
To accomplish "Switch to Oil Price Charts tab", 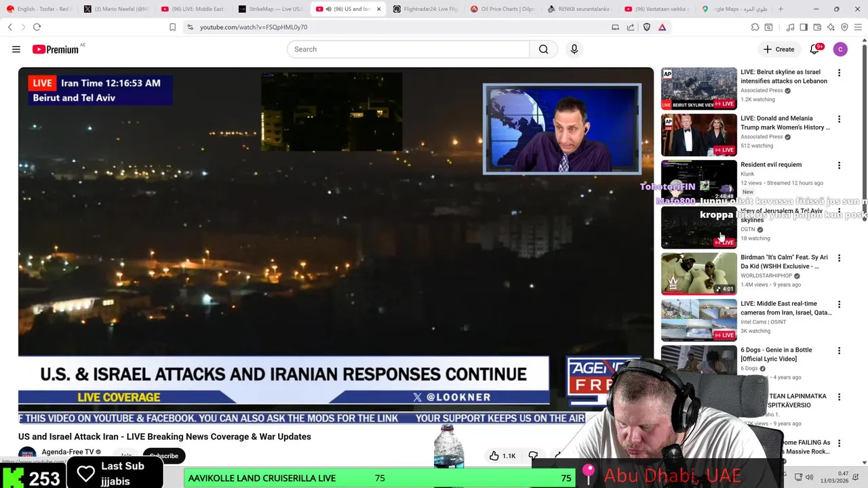I will [x=502, y=9].
